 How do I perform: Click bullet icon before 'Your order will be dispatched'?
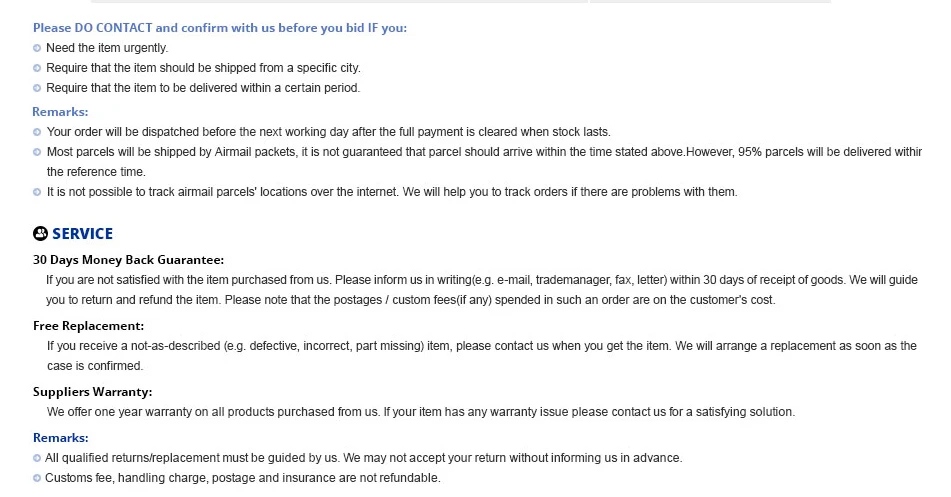click(37, 132)
